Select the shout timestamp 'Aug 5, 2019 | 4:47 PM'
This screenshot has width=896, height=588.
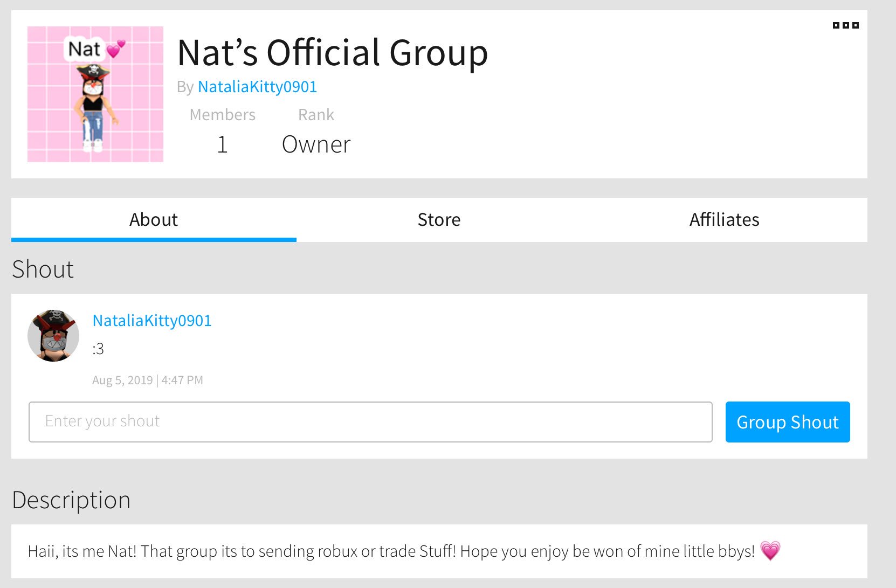148,380
